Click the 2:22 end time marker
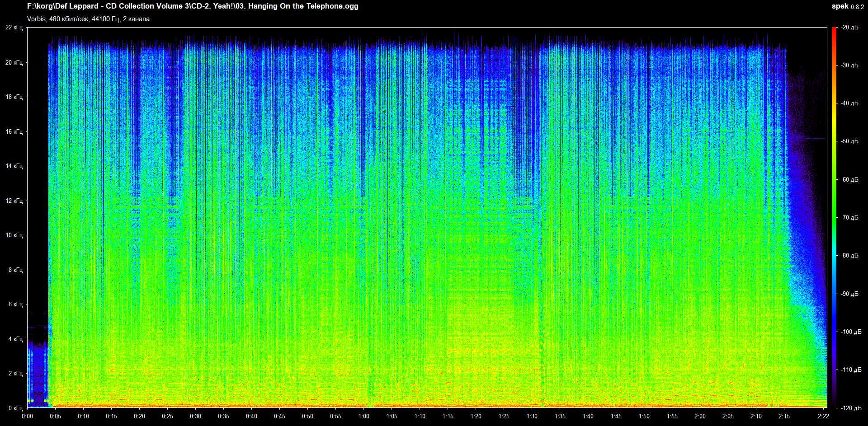 coord(823,416)
